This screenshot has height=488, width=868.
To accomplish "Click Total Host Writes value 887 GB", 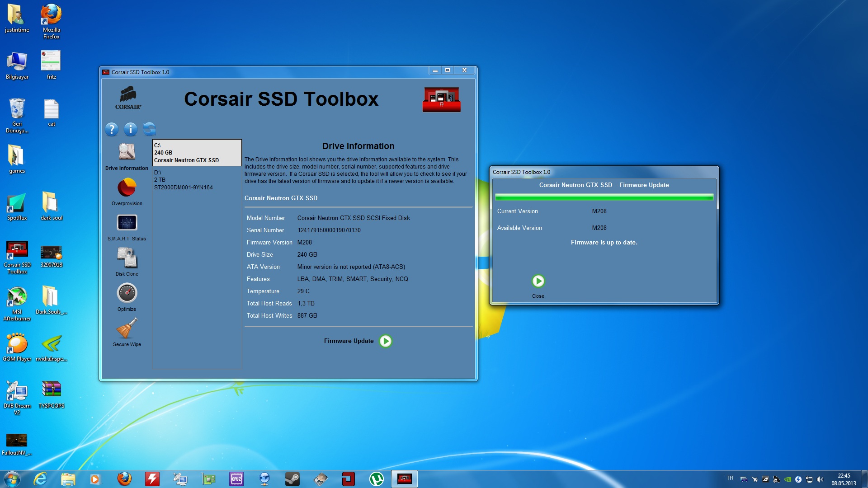I will (x=307, y=316).
